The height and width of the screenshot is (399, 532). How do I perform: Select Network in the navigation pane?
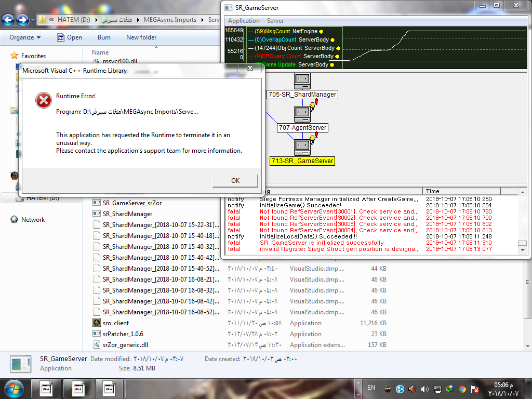click(33, 220)
